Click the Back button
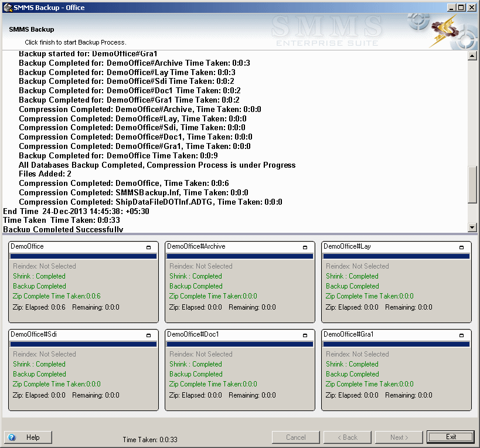This screenshot has width=480, height=448. pyautogui.click(x=347, y=437)
